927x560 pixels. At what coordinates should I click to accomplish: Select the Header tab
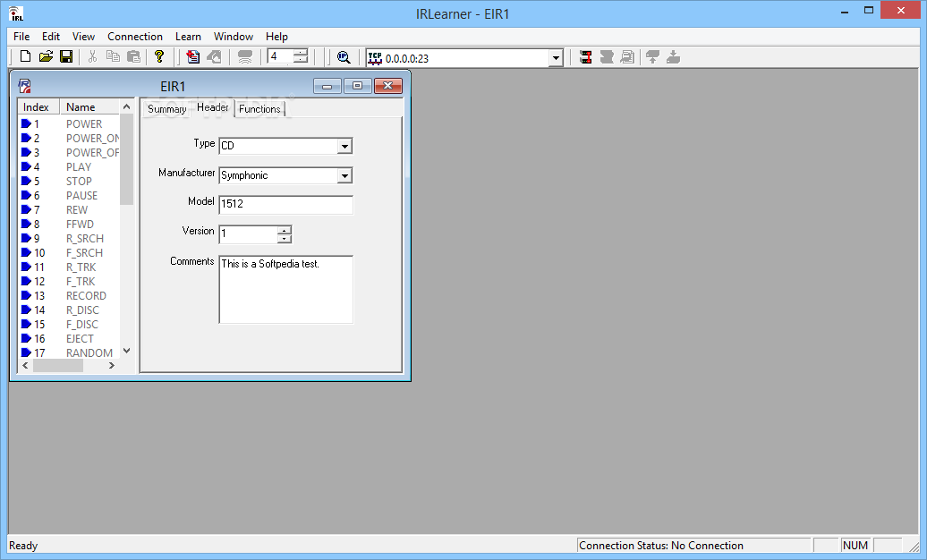212,107
